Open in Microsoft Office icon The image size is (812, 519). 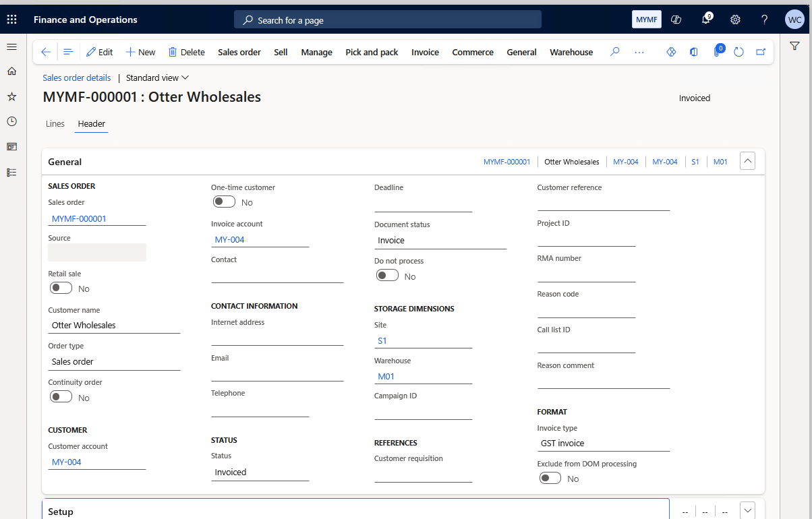coord(693,52)
